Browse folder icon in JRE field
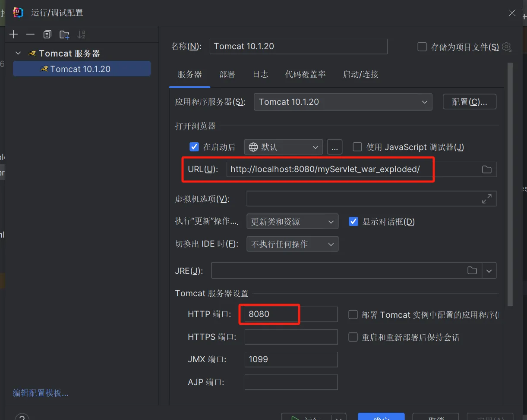 (472, 270)
